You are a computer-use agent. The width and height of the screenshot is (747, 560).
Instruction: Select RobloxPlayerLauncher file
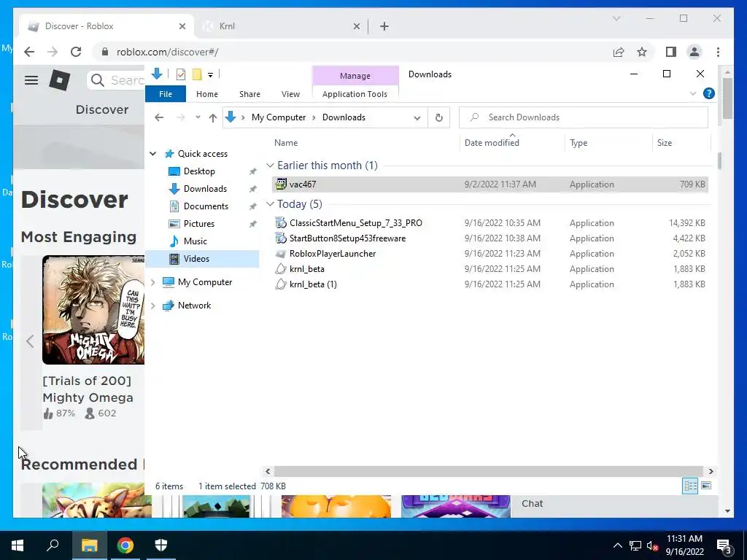coord(489,253)
